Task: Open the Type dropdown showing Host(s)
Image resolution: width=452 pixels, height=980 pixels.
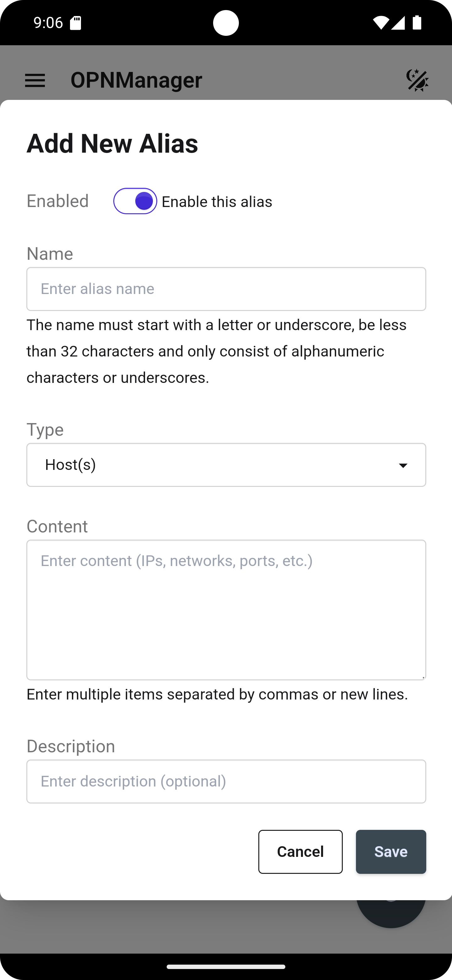Action: click(226, 465)
